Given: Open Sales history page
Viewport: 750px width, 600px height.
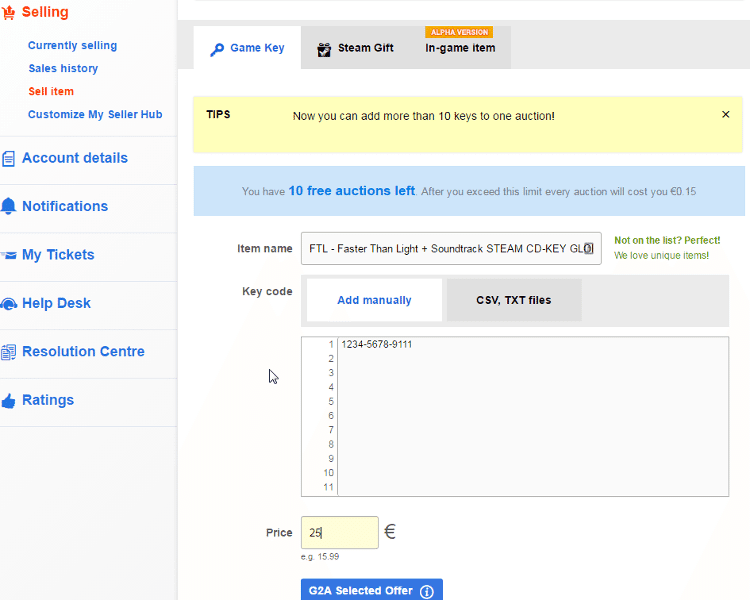Looking at the screenshot, I should pos(63,68).
